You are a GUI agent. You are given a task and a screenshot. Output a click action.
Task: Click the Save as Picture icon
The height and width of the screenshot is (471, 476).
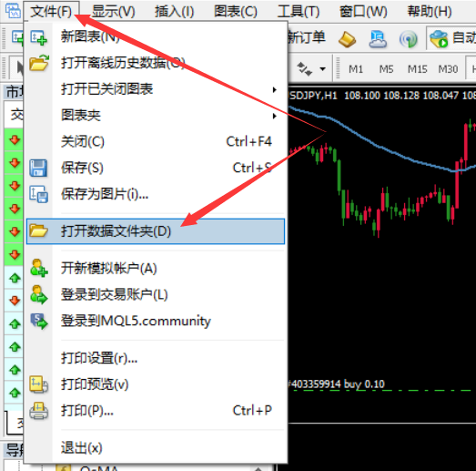click(x=38, y=194)
